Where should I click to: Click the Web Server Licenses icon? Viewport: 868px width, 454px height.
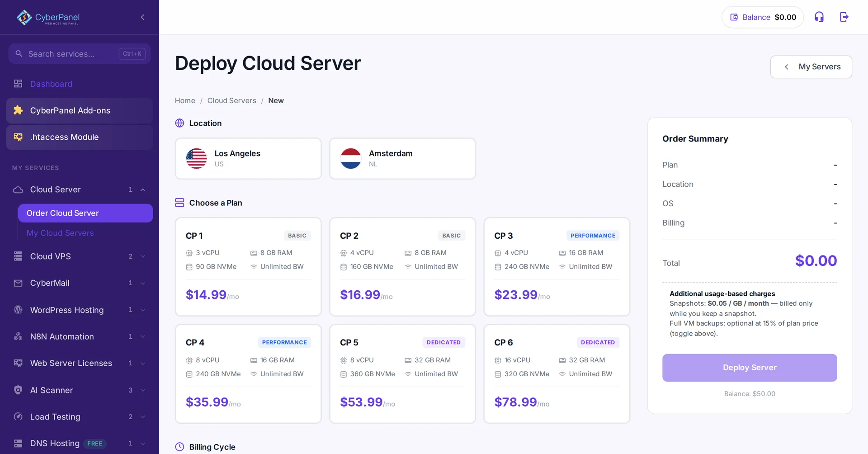pyautogui.click(x=18, y=363)
